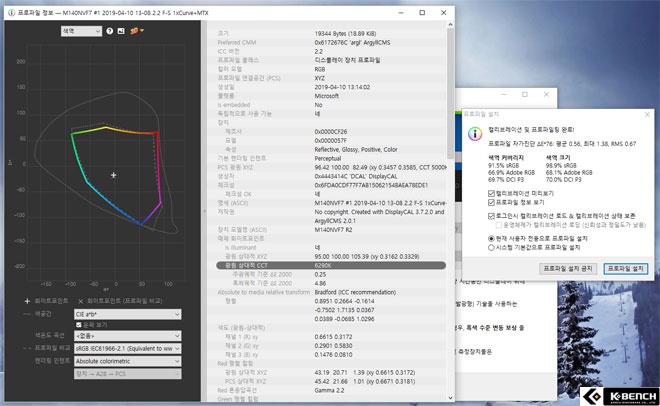Image resolution: width=660 pixels, height=406 pixels.
Task: Click the scroll up arrow of info list
Action: pyautogui.click(x=450, y=25)
